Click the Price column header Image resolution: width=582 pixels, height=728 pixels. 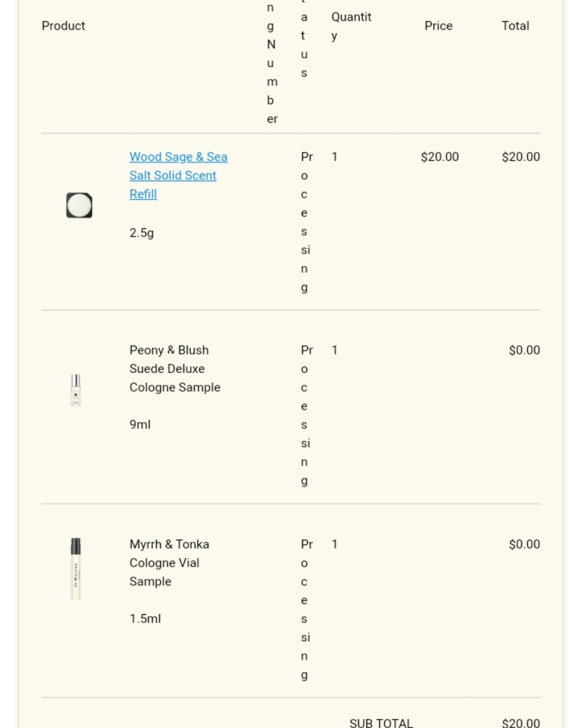pos(439,26)
